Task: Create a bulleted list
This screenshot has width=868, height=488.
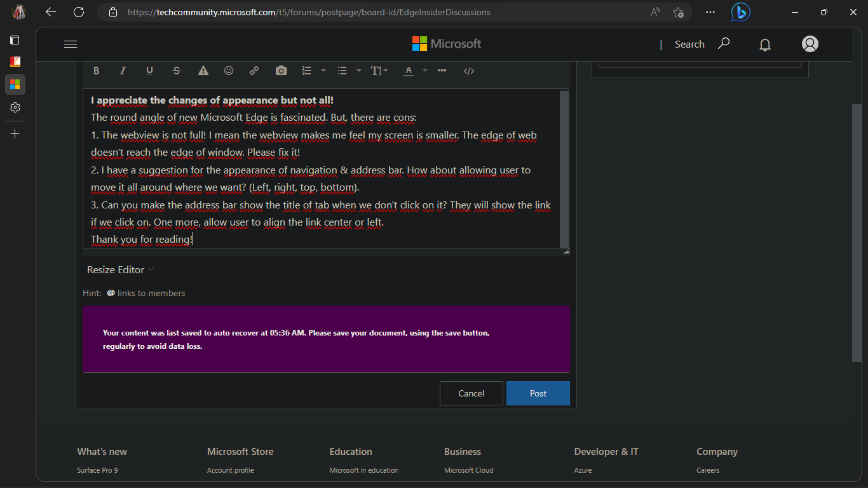Action: (x=342, y=71)
